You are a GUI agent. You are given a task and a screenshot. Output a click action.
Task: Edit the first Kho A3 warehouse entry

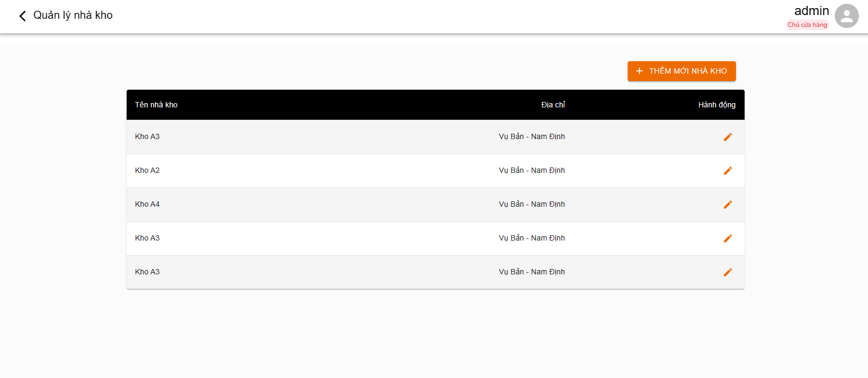pos(728,136)
